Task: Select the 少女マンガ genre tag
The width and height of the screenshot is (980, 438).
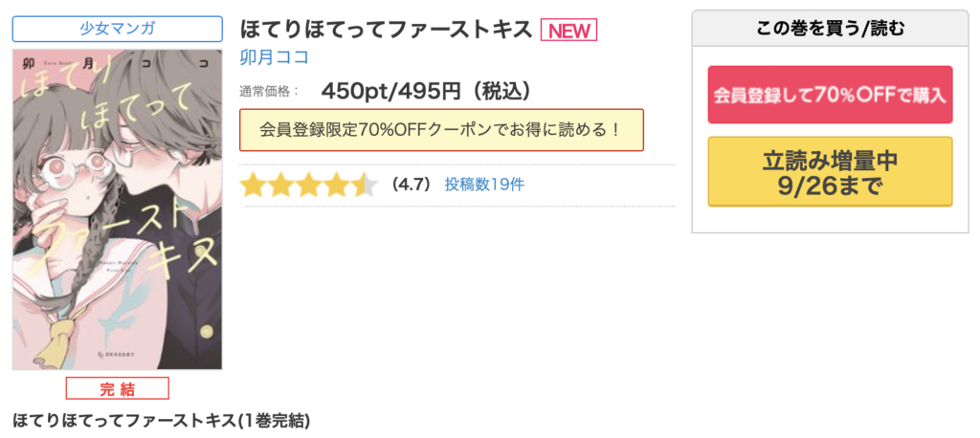Action: coord(117,29)
